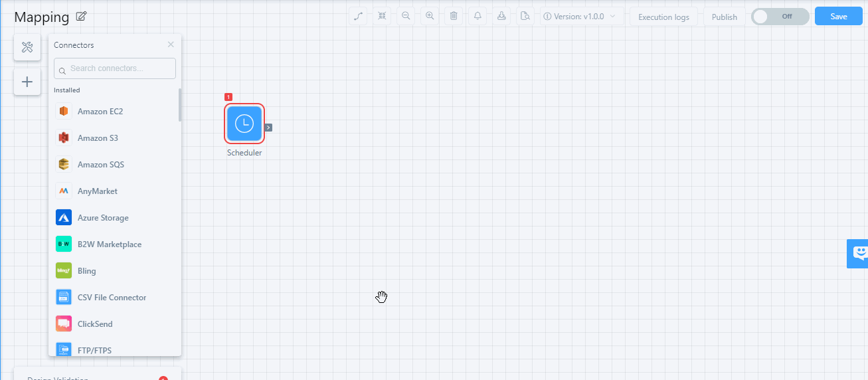Click the plus add button
Image resolution: width=868 pixels, height=380 pixels.
pos(27,82)
